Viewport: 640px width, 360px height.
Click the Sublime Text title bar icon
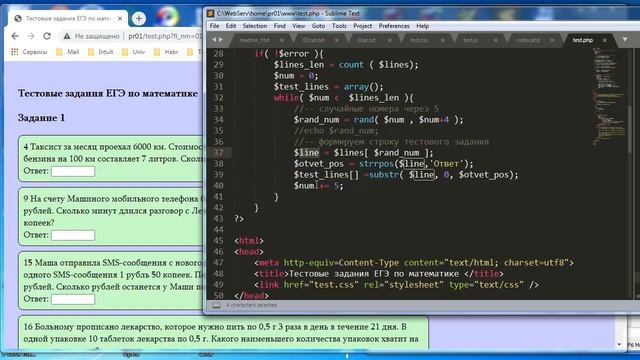(211, 13)
